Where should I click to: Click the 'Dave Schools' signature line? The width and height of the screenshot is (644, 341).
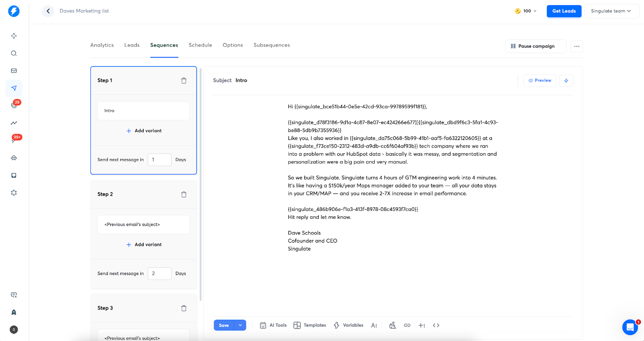click(304, 233)
